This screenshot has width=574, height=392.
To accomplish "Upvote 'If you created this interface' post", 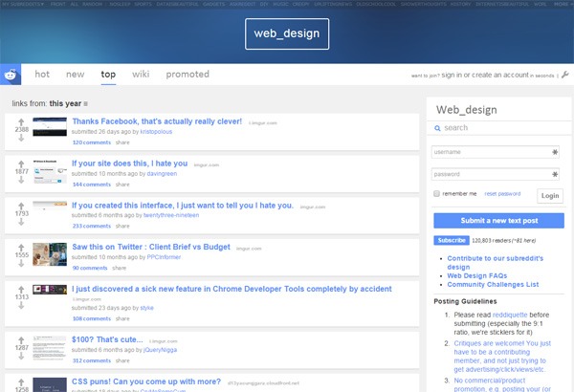I will pos(21,207).
